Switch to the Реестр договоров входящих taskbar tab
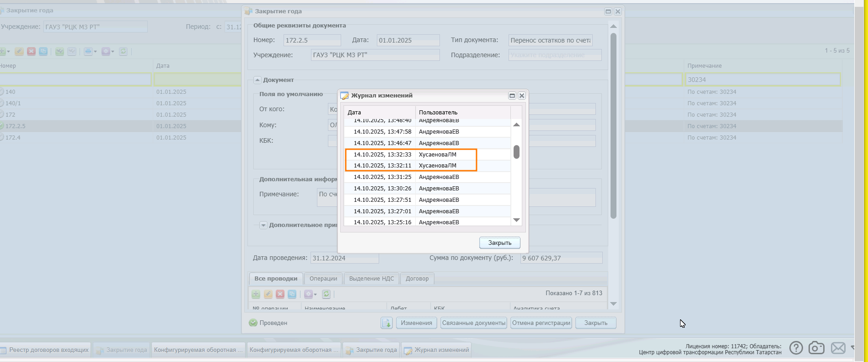868x362 pixels. 45,350
